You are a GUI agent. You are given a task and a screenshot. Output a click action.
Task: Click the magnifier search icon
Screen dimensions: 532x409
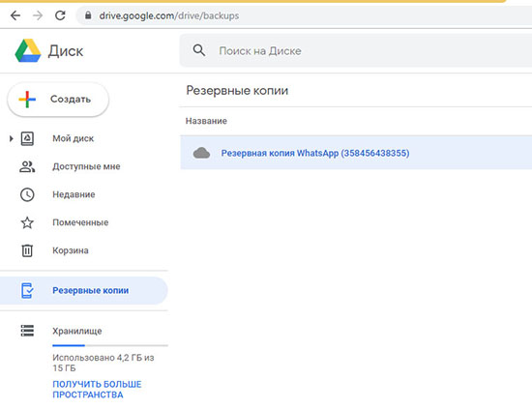tap(199, 50)
